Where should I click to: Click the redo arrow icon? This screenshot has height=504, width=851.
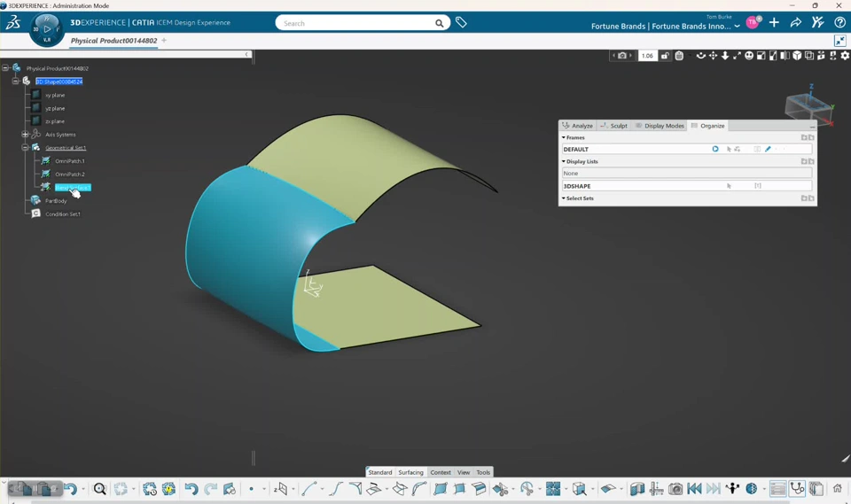tap(211, 489)
